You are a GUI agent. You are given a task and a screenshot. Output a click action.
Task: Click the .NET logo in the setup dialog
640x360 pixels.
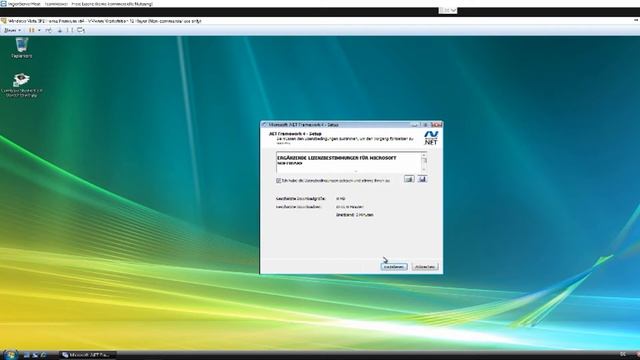coord(431,138)
